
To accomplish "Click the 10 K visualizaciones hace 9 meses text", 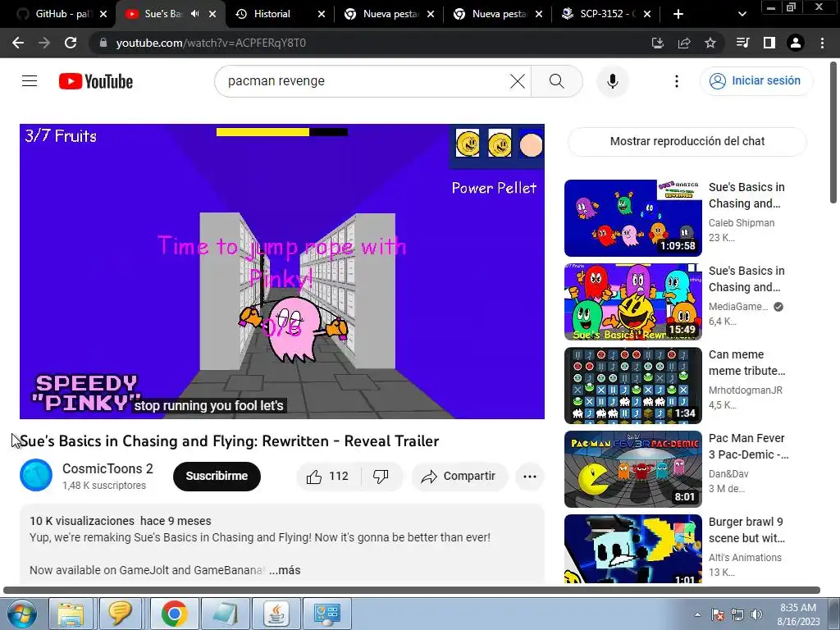I will (x=121, y=521).
